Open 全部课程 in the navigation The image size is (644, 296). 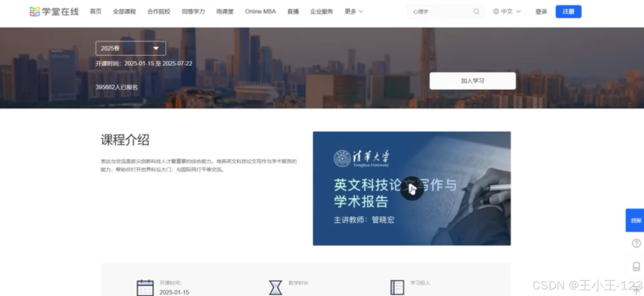coord(124,11)
